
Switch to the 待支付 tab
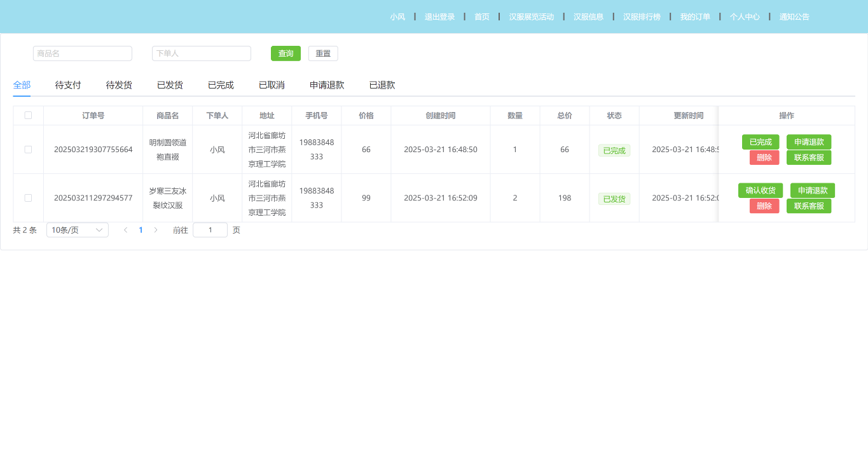(x=68, y=85)
